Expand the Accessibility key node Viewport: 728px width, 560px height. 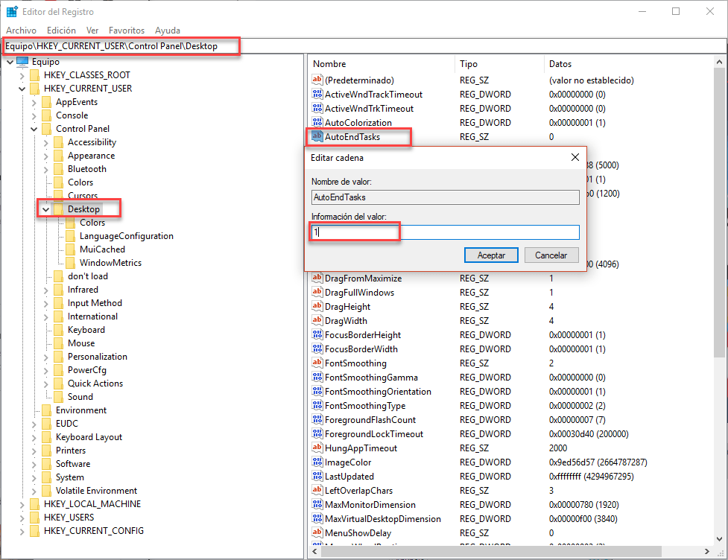46,142
